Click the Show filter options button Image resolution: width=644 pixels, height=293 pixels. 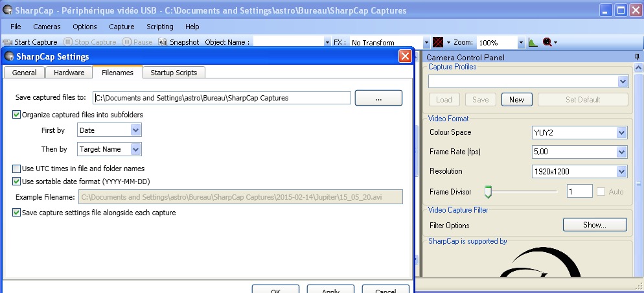(x=595, y=225)
